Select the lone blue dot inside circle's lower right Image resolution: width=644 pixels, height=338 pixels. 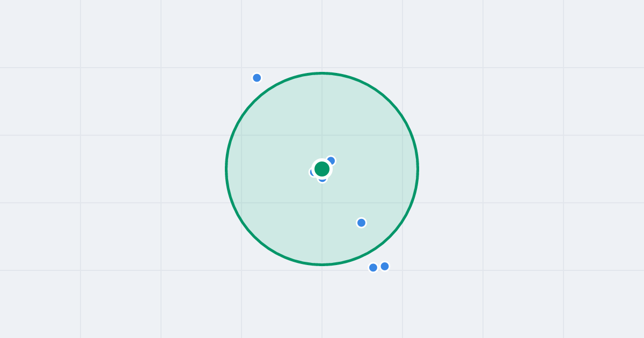(x=361, y=223)
